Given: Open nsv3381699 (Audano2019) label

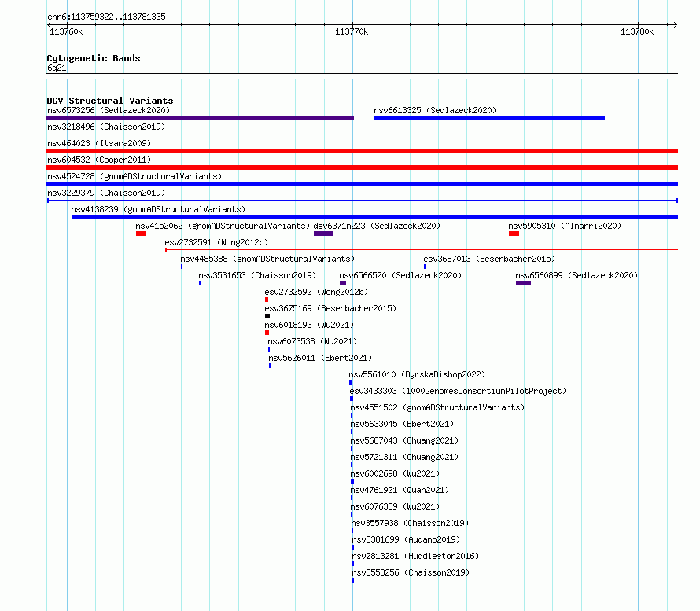Looking at the screenshot, I should [407, 539].
